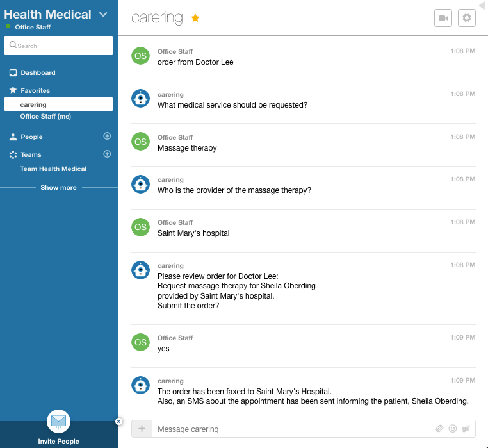The height and width of the screenshot is (448, 488).
Task: Click carering avatar on 'order has been faxed' message
Action: [140, 385]
